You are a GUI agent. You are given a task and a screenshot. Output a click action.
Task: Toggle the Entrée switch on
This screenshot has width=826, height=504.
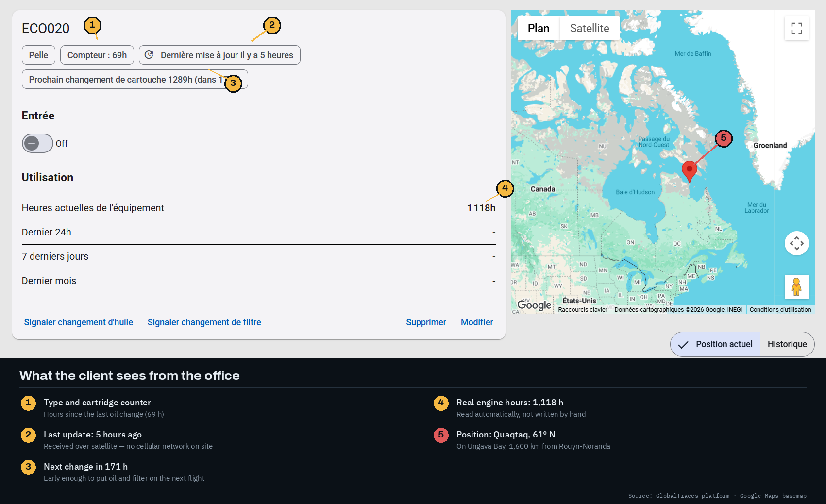point(37,143)
